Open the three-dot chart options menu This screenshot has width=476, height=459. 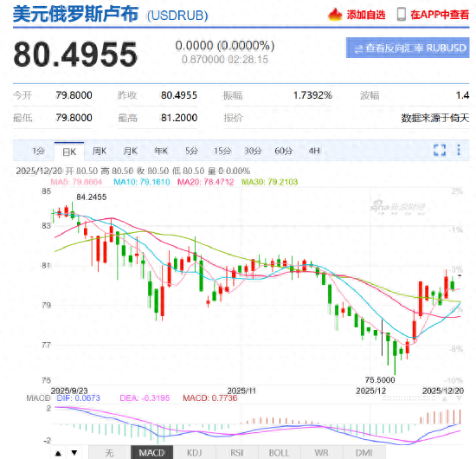[x=459, y=150]
